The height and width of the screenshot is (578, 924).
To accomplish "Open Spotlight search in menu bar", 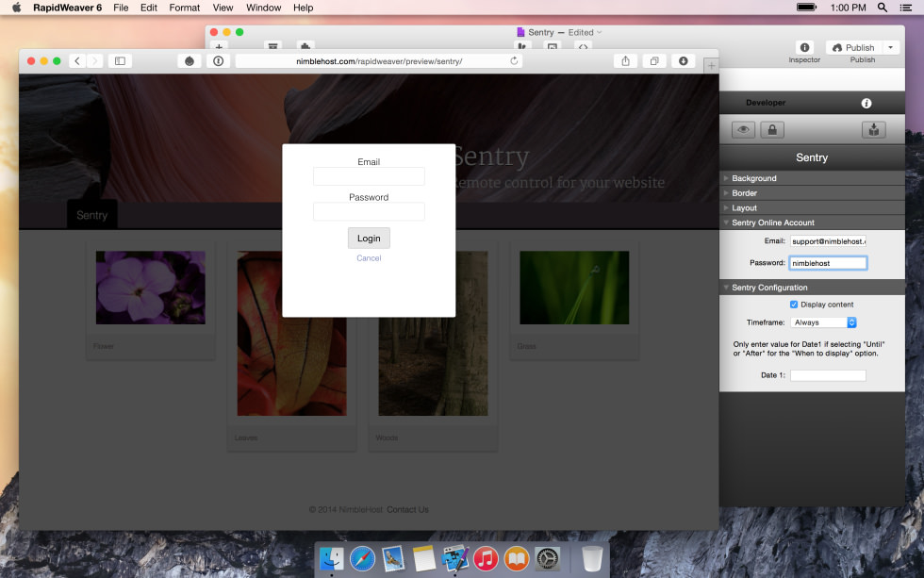I will [883, 8].
